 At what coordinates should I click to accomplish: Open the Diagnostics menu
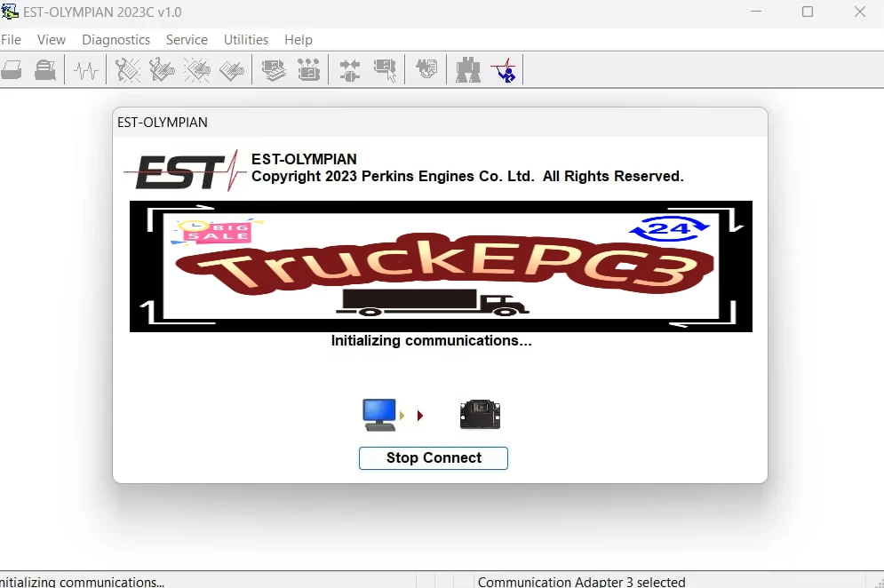click(x=115, y=39)
